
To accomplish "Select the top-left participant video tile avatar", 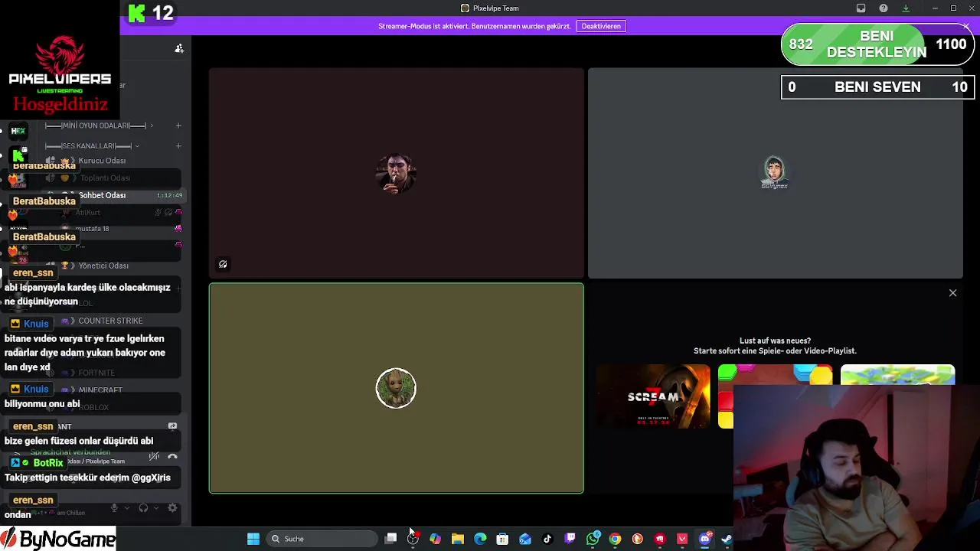I will (x=396, y=173).
